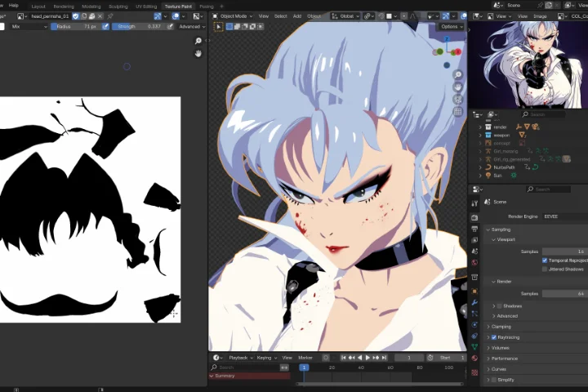The height and width of the screenshot is (392, 588).
Task: Toggle Temporal Reprojection checkbox
Action: pos(545,261)
